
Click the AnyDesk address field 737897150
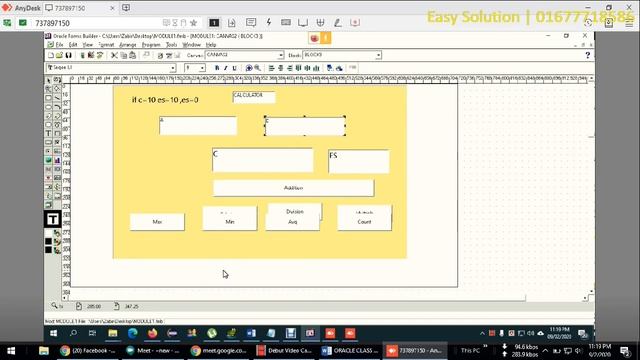96,23
